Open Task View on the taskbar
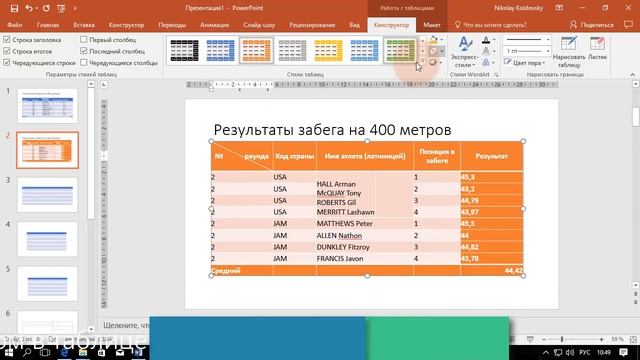Screen dimensions: 640x360 [45, 352]
